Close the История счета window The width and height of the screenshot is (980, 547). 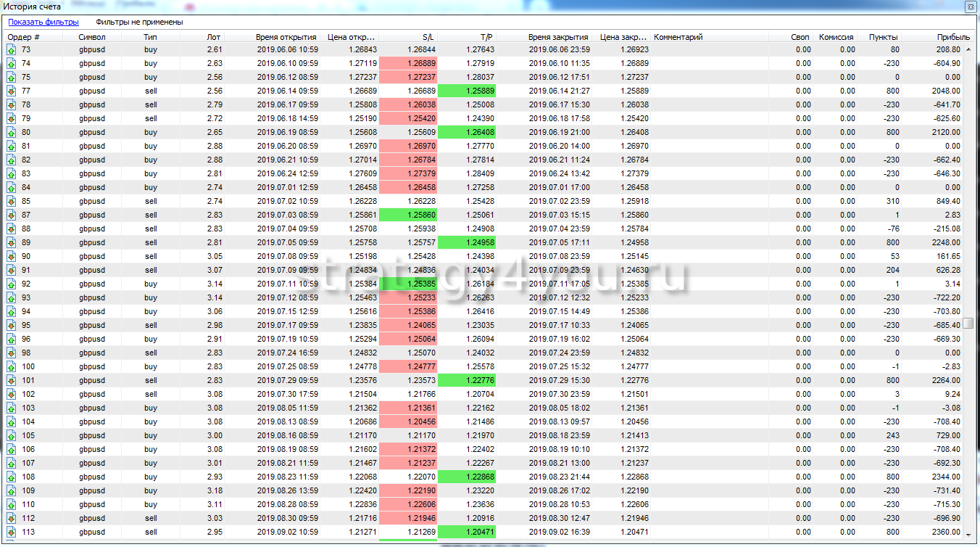coord(969,7)
